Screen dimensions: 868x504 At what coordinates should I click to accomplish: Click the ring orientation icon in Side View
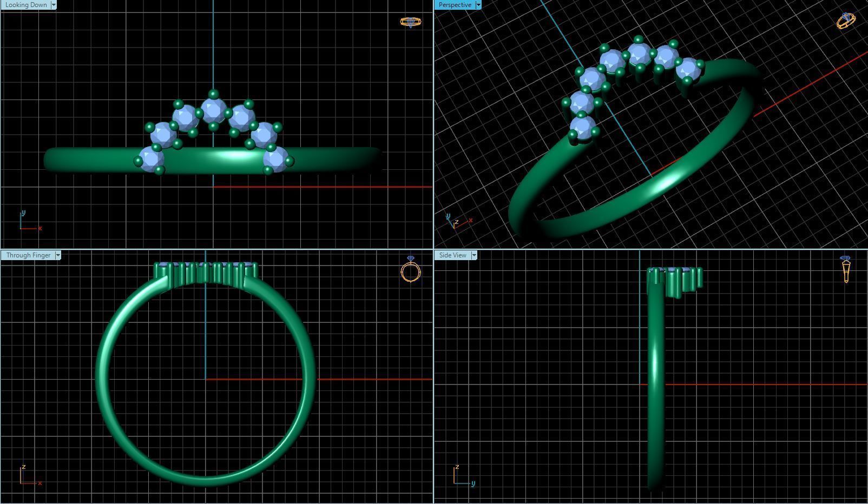point(846,269)
